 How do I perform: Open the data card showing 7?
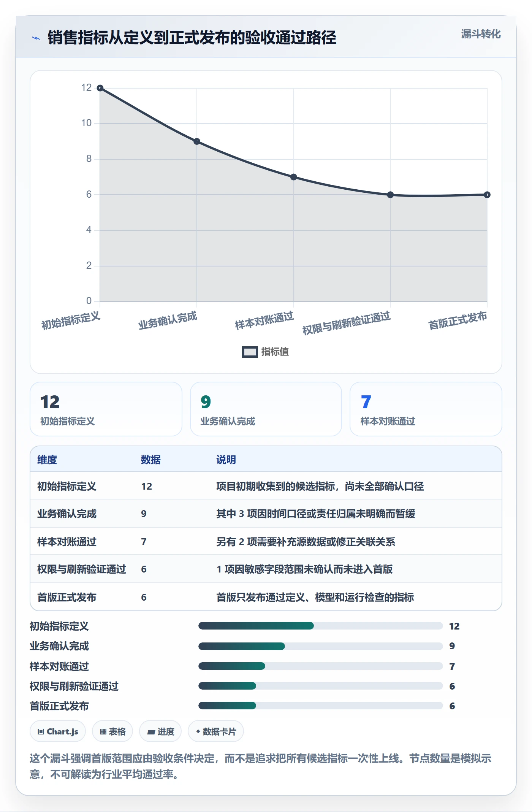pos(426,409)
